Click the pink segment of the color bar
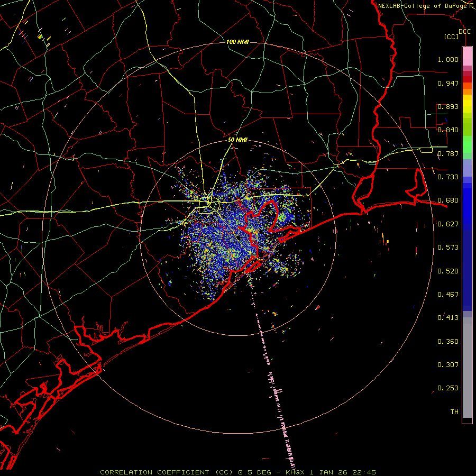476x476 pixels. pos(467,57)
